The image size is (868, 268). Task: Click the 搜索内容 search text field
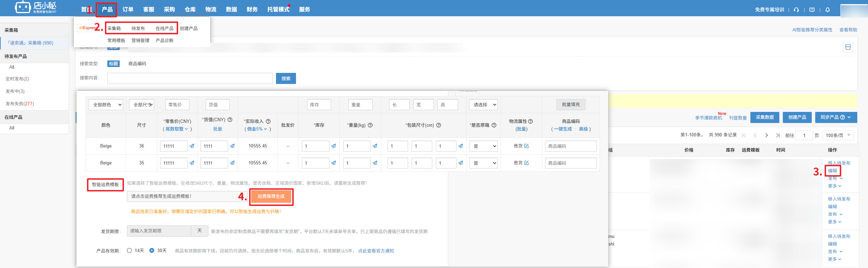point(190,78)
